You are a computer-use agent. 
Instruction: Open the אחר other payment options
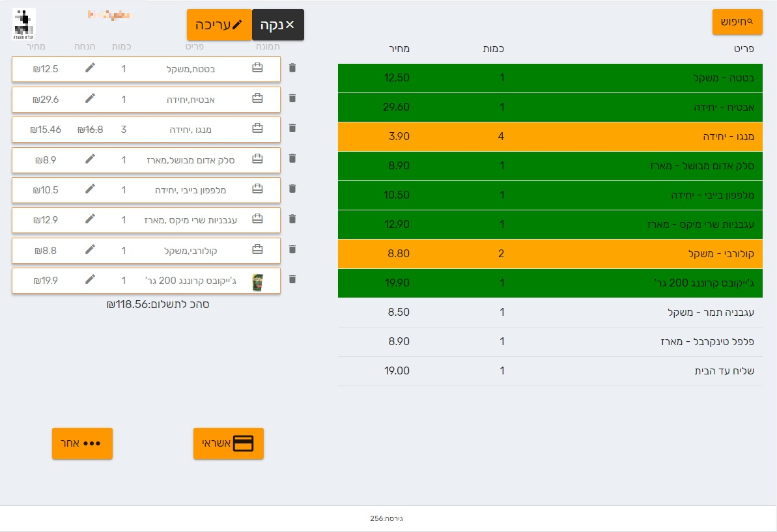(82, 443)
